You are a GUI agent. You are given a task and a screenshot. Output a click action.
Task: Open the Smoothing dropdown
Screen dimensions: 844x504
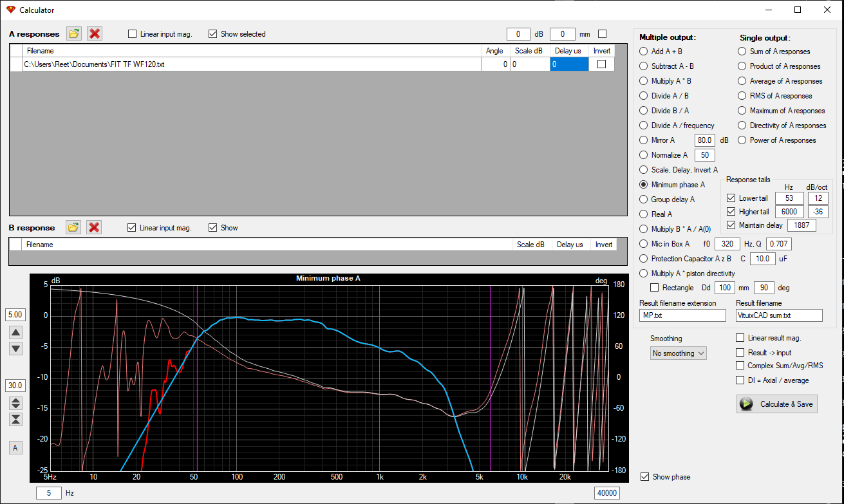[679, 353]
